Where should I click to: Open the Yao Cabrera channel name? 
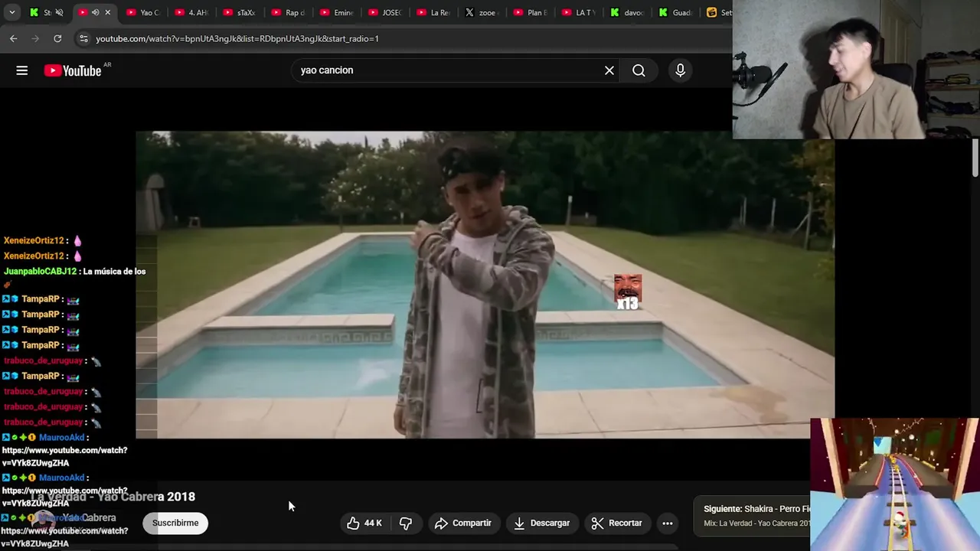coord(89,518)
